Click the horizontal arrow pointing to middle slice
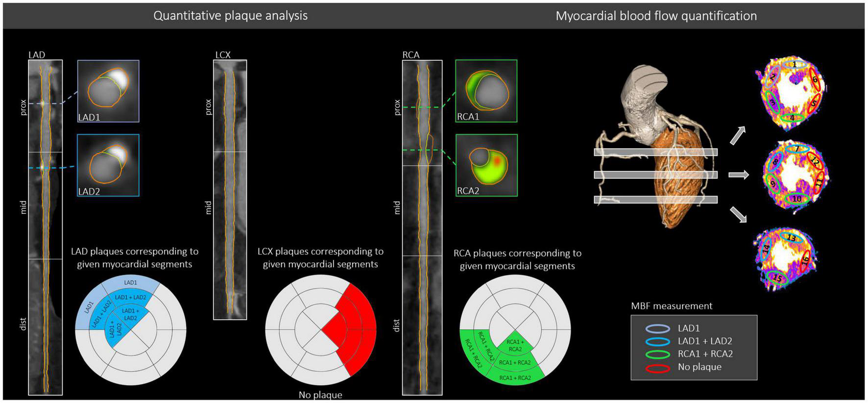Screen dimensions: 868x403 coord(739,175)
